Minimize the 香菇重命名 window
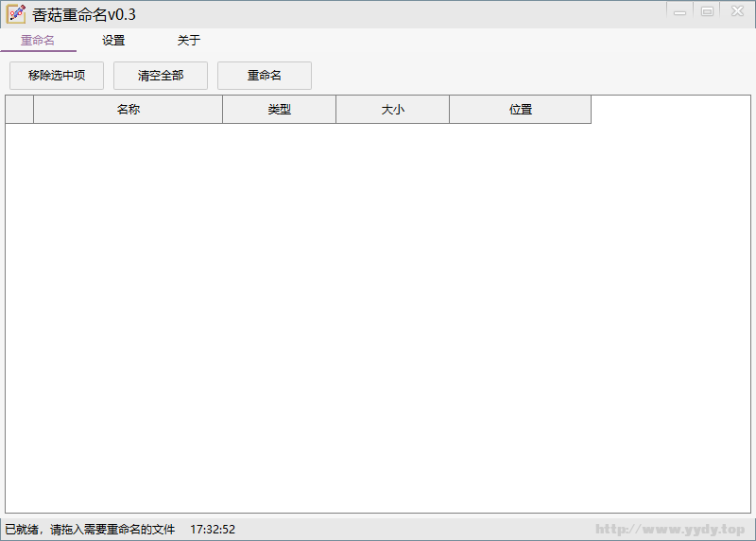 tap(679, 11)
